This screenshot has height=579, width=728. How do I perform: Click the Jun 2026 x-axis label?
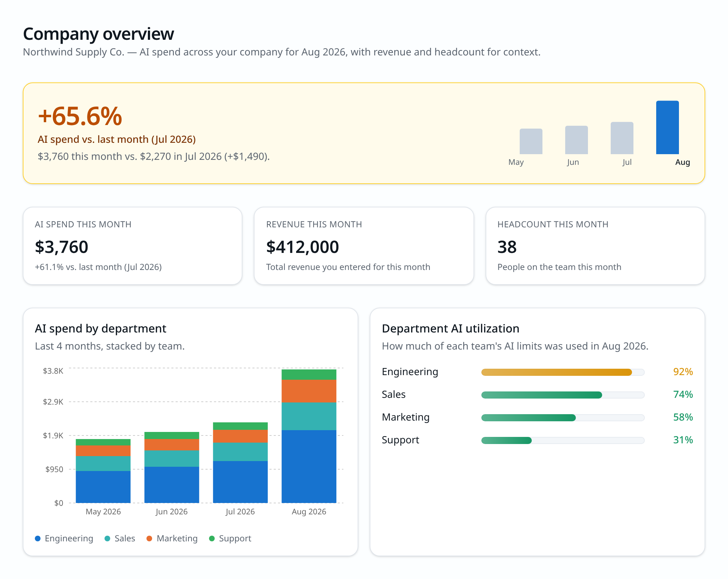click(172, 512)
